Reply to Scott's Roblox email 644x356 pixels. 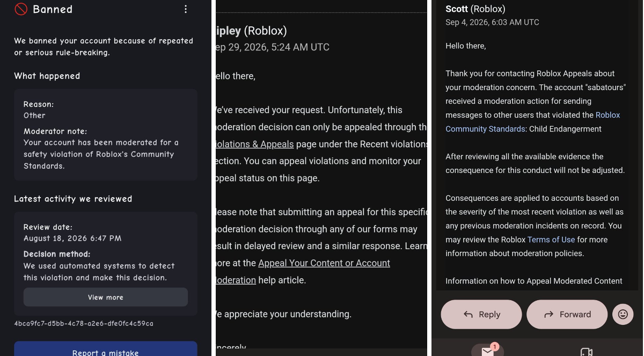tap(481, 314)
